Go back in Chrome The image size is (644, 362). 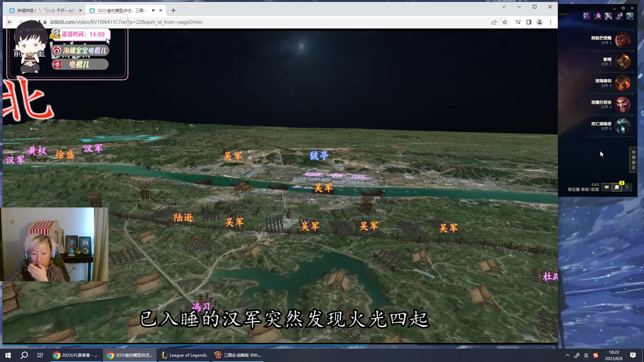pos(10,22)
